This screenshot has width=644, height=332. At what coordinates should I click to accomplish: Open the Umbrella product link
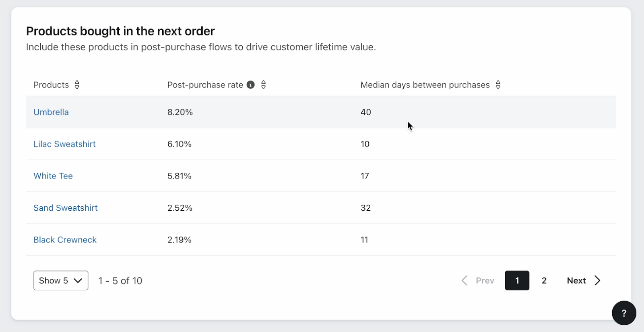pos(51,112)
